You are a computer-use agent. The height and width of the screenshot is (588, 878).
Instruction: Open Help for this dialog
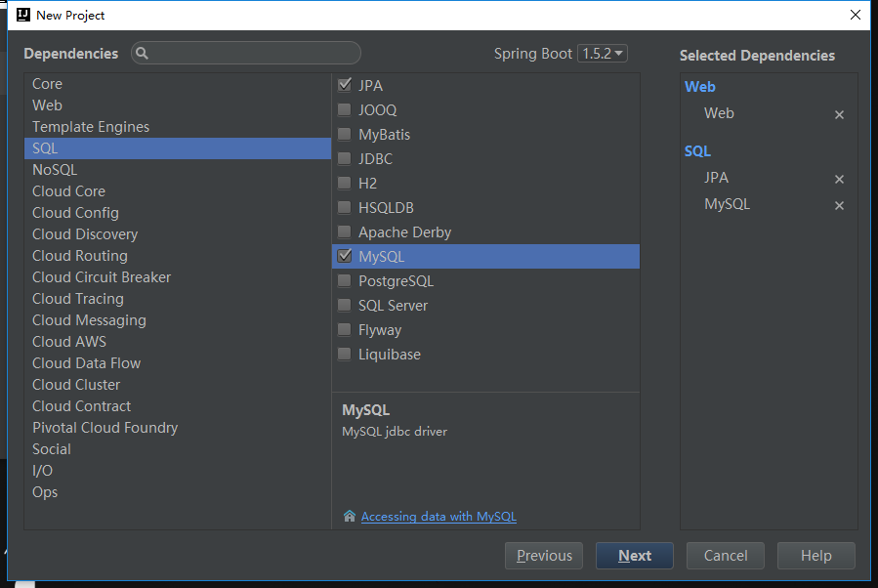[815, 556]
